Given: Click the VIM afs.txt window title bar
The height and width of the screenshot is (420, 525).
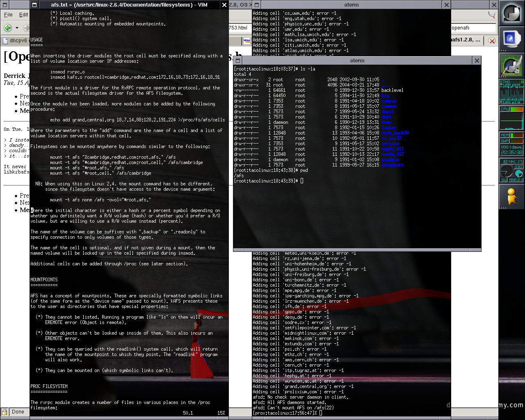Looking at the screenshot, I should point(129,5).
